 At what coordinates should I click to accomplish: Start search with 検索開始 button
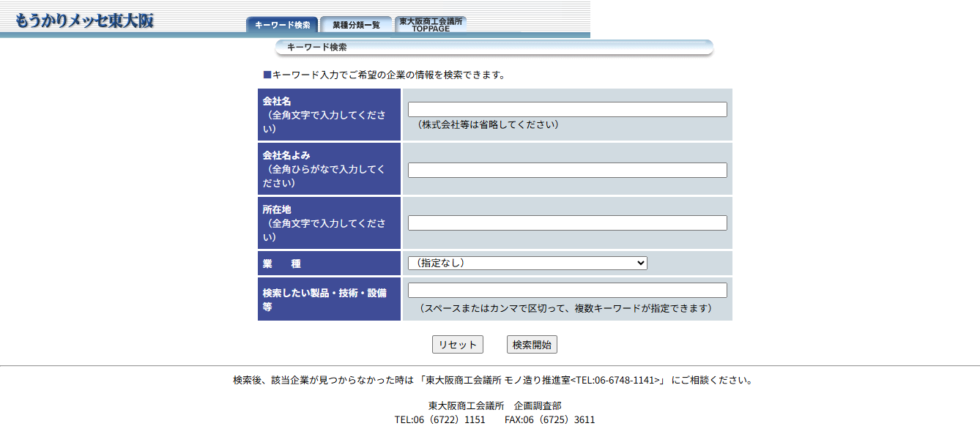pos(532,345)
